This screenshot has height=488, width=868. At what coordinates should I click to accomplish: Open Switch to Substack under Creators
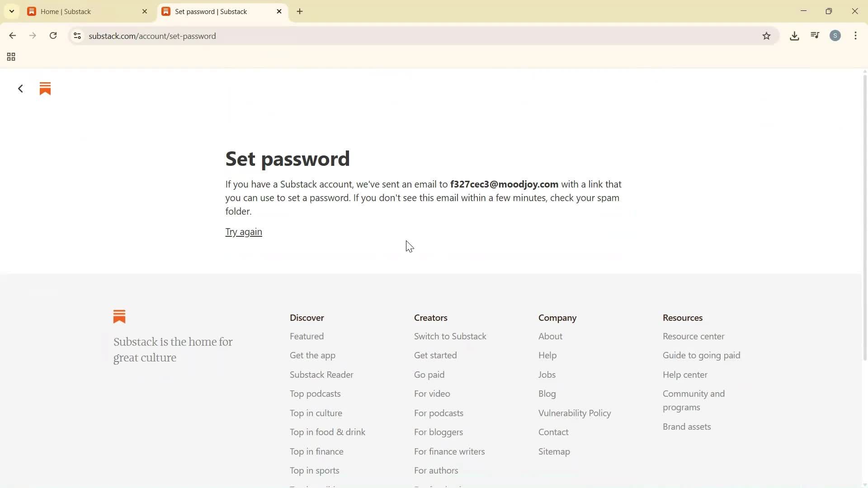coord(450,336)
